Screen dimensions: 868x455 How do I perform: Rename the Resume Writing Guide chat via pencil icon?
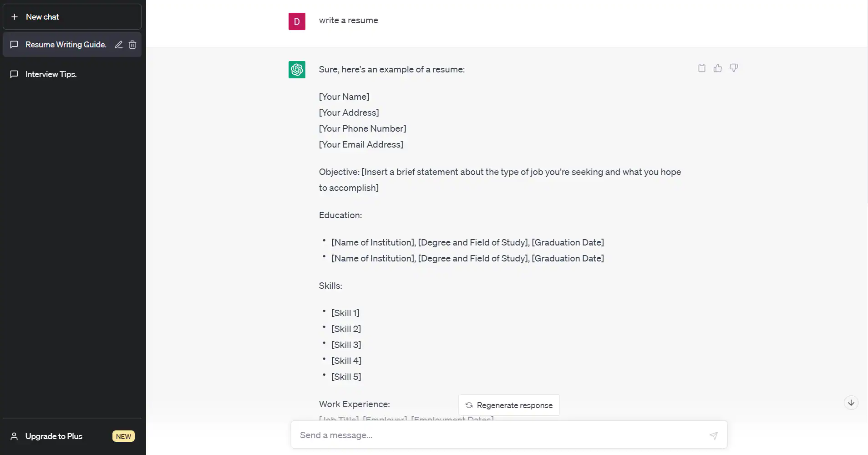click(x=119, y=45)
